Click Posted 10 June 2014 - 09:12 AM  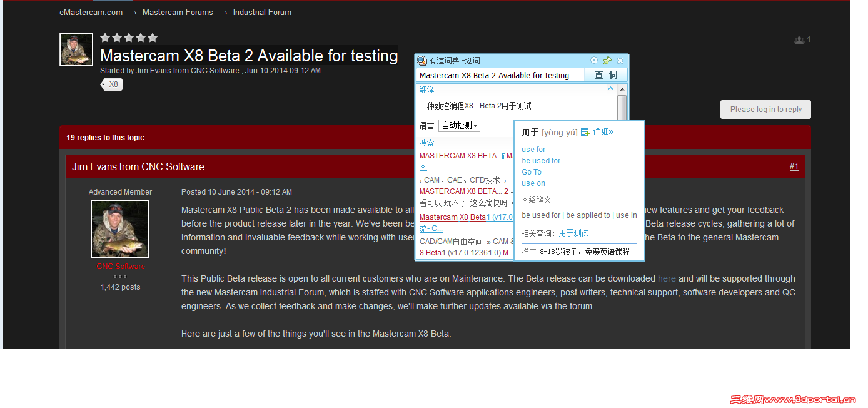[236, 192]
